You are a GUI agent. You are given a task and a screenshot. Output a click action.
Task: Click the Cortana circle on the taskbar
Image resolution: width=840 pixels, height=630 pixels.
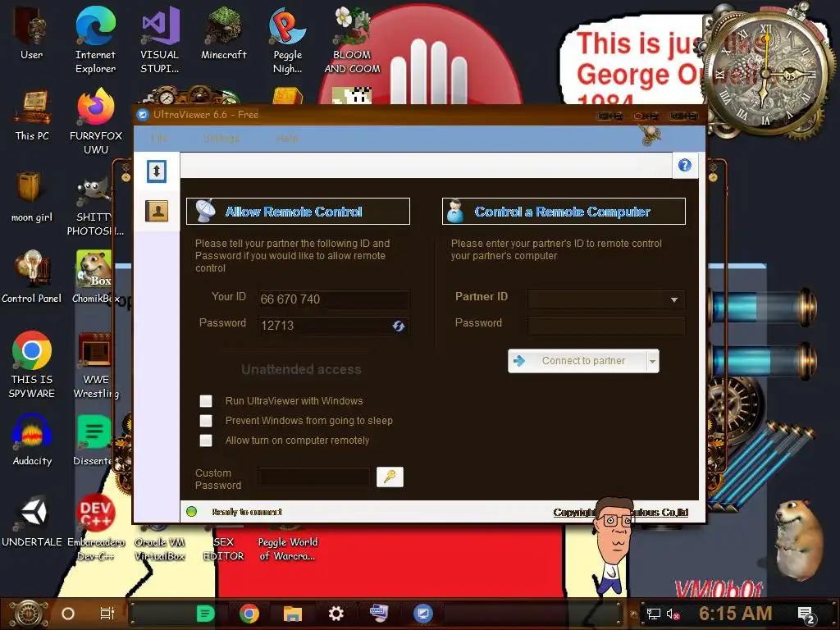[x=68, y=614]
